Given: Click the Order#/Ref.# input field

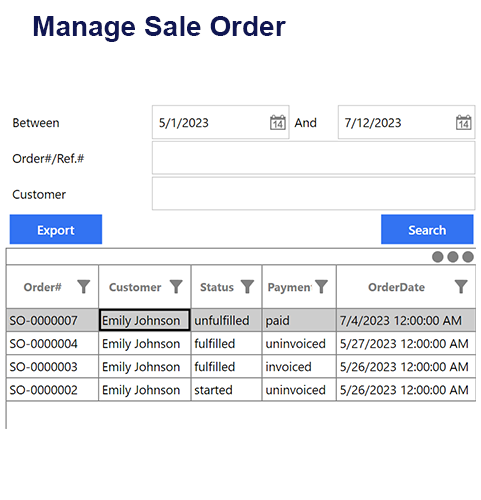Looking at the screenshot, I should point(313,158).
